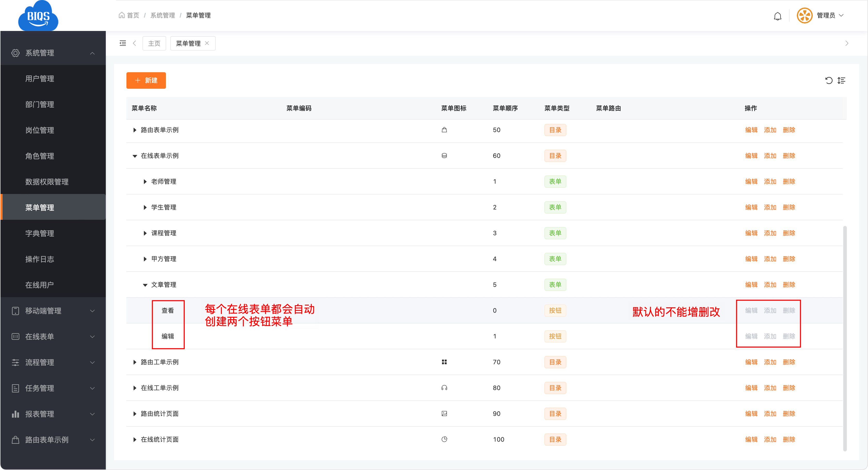Open the notification bell
The width and height of the screenshot is (868, 470).
tap(777, 16)
